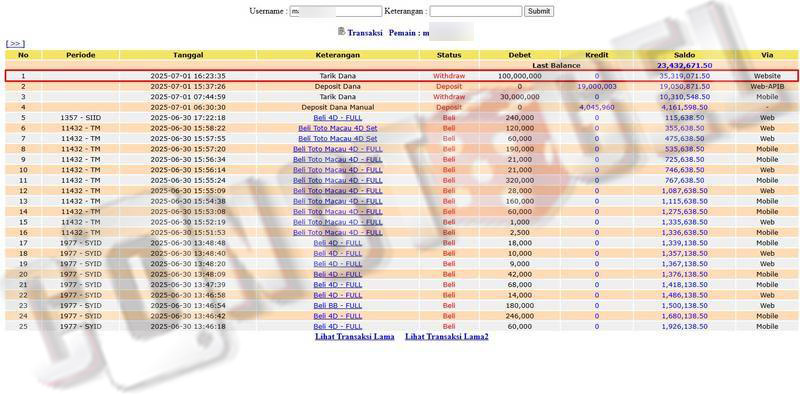
Task: Open Beli 4D - FULL link in row 5
Action: (x=338, y=117)
